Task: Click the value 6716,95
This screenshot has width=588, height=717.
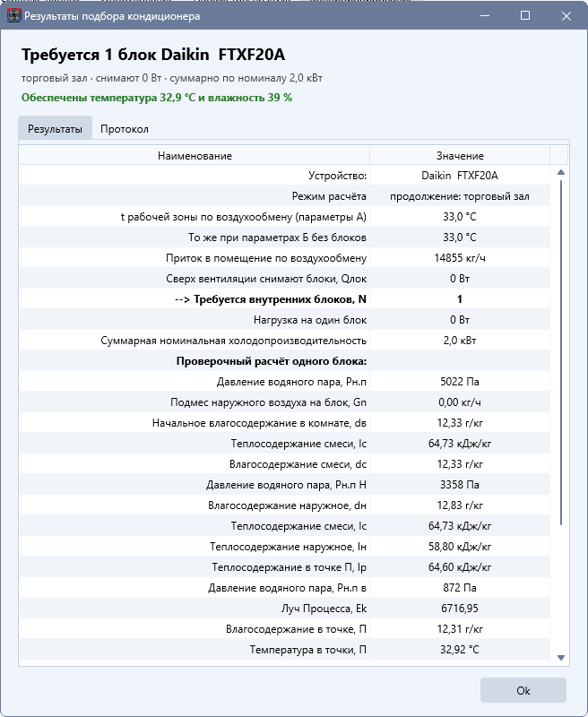Action: (x=460, y=609)
